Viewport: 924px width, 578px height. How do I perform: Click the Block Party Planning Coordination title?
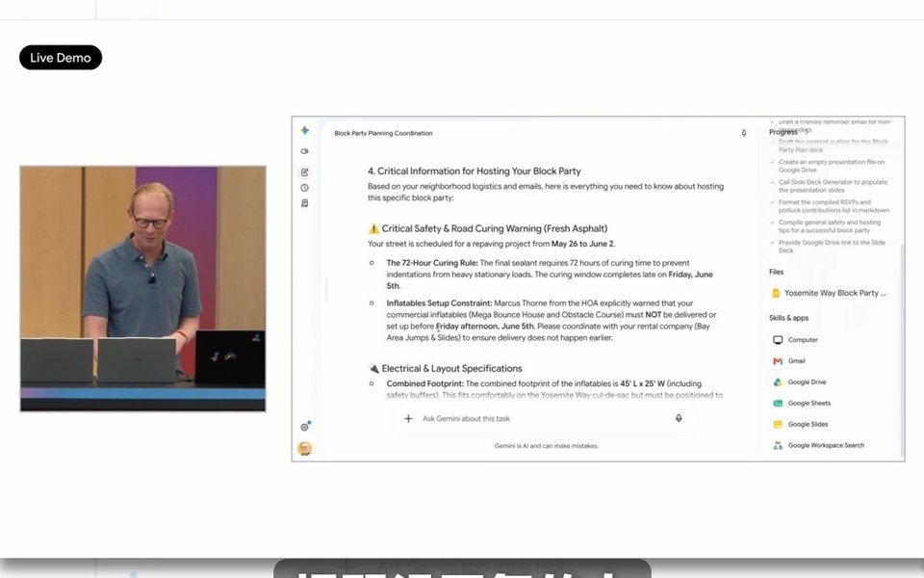pos(383,133)
